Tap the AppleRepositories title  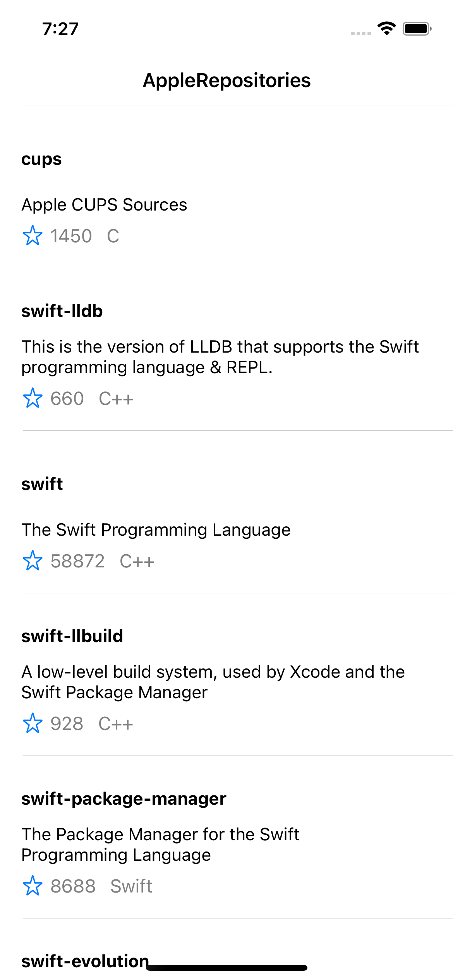[x=226, y=80]
